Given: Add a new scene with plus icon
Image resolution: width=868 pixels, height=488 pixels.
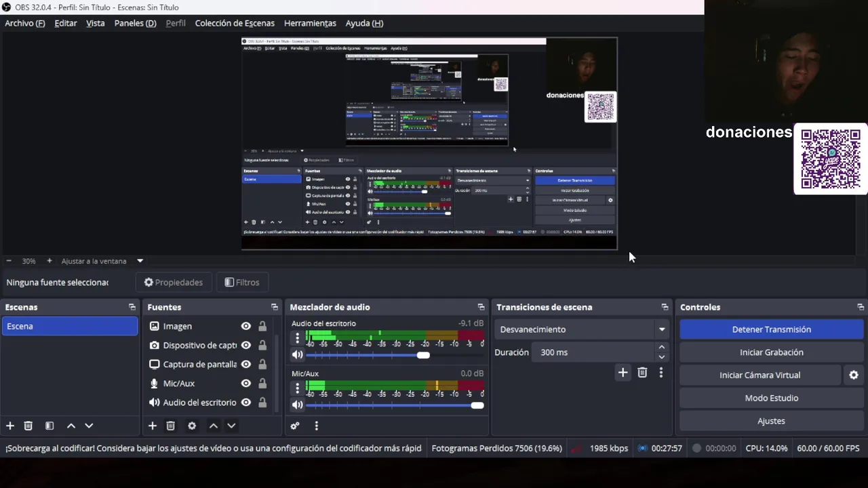Looking at the screenshot, I should (x=10, y=426).
